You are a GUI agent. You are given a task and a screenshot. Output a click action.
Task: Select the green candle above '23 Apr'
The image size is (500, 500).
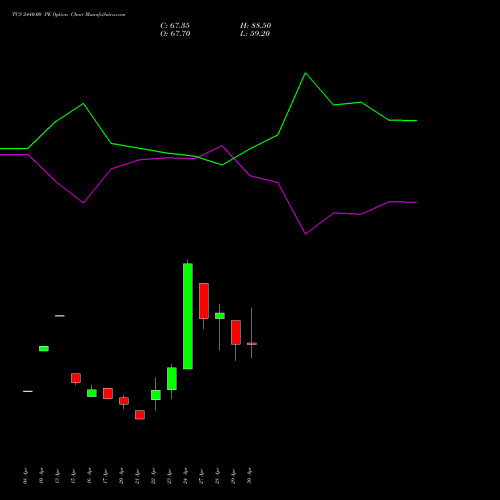pos(172,379)
